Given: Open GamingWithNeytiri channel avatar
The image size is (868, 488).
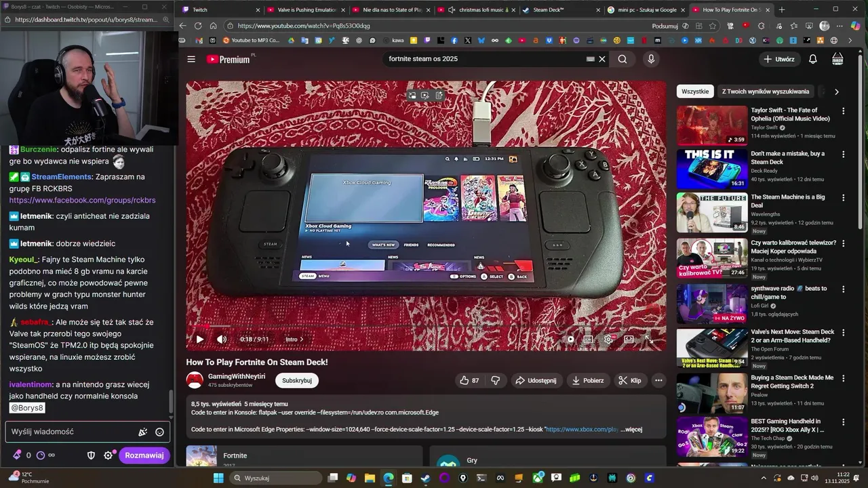Looking at the screenshot, I should click(x=195, y=380).
